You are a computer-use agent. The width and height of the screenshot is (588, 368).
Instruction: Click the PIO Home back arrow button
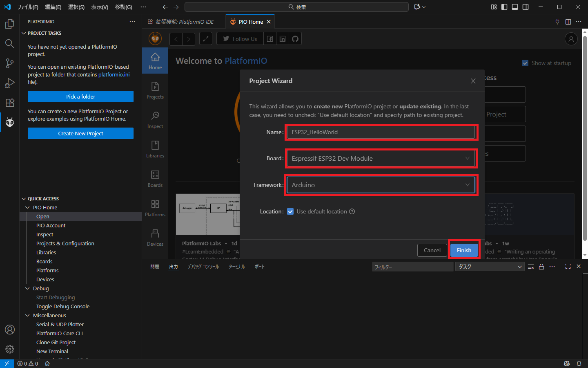point(176,39)
